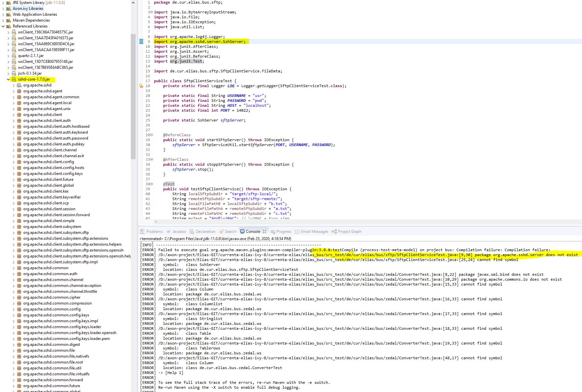Click the jsch-0.1.54.jar jar icon

pos(14,73)
